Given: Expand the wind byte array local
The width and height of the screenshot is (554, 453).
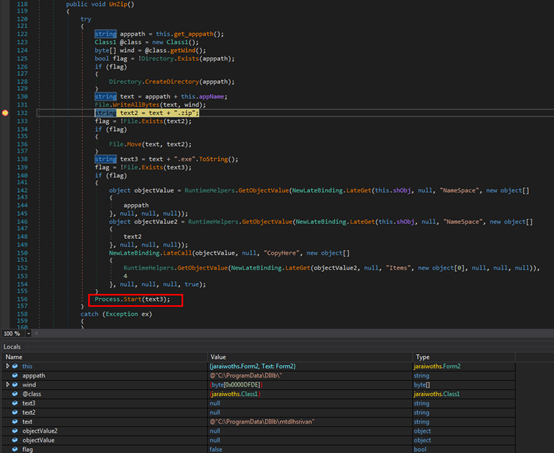Looking at the screenshot, I should tap(7, 384).
